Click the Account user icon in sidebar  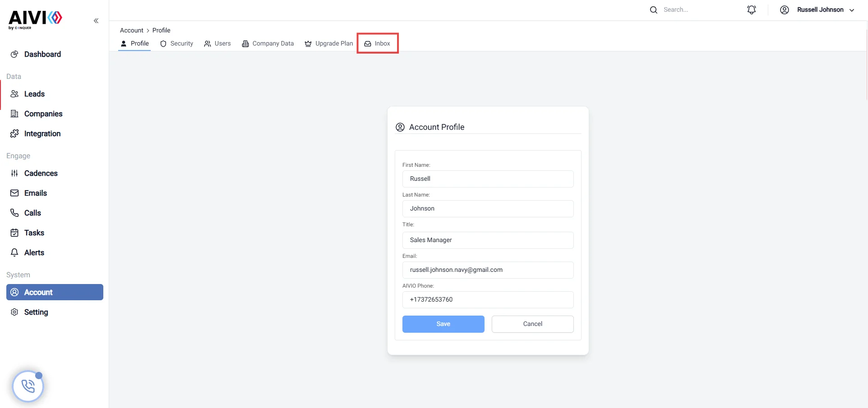[14, 292]
